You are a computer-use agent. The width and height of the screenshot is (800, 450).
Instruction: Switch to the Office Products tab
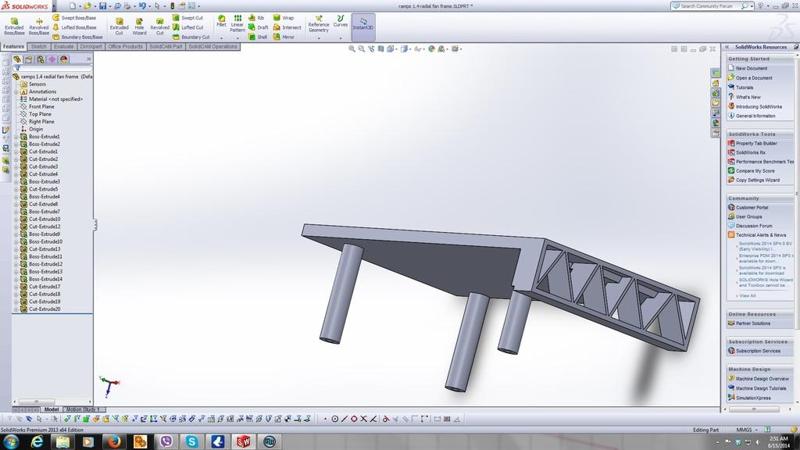(x=125, y=46)
